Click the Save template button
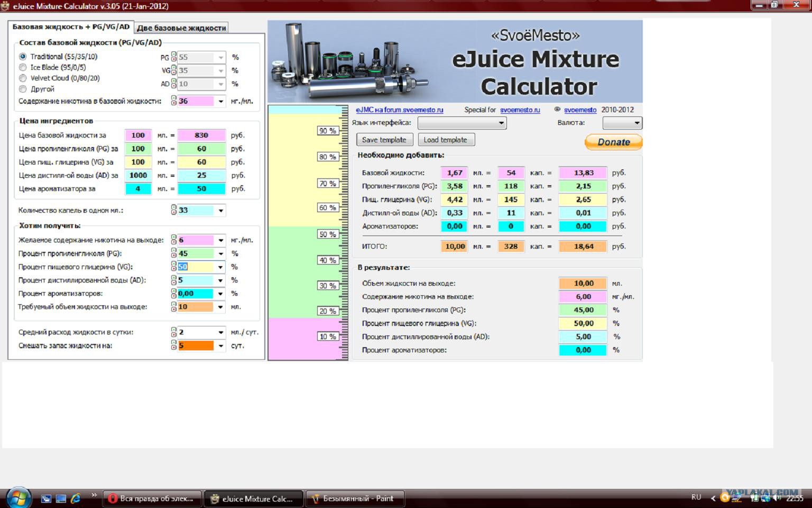 click(x=384, y=140)
